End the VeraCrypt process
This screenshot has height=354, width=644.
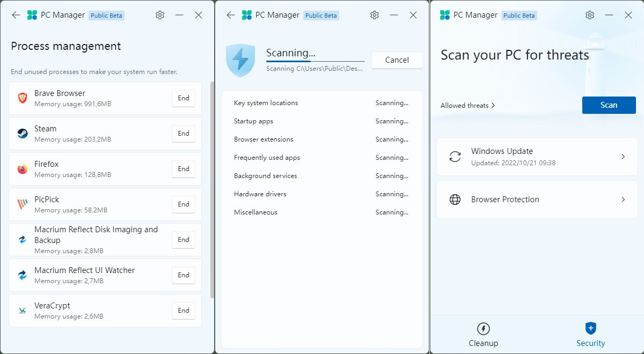184,311
